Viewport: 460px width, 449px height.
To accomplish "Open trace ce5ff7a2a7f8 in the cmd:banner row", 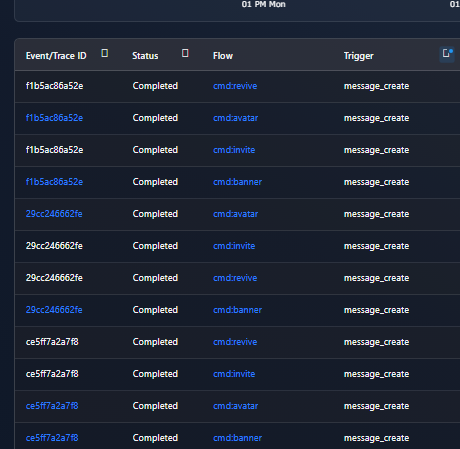I will (52, 438).
